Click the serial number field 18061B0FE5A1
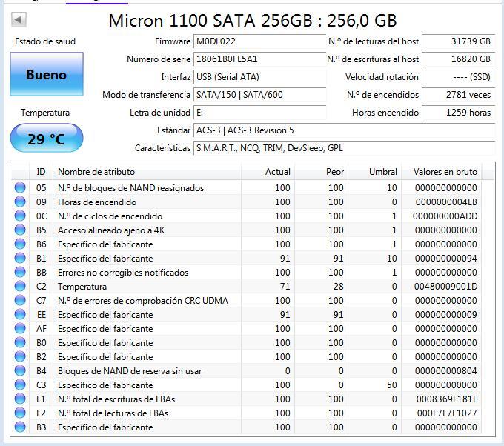The width and height of the screenshot is (504, 446). (x=259, y=59)
